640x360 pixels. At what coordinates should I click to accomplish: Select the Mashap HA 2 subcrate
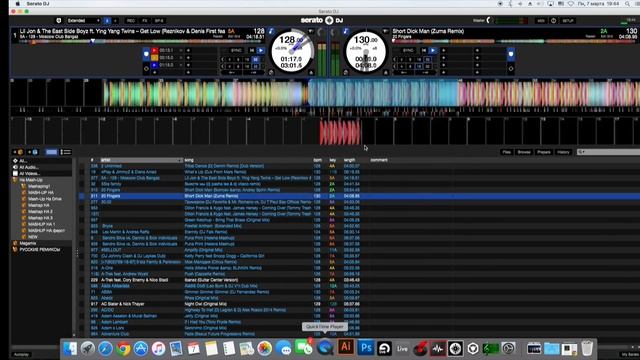tap(40, 212)
